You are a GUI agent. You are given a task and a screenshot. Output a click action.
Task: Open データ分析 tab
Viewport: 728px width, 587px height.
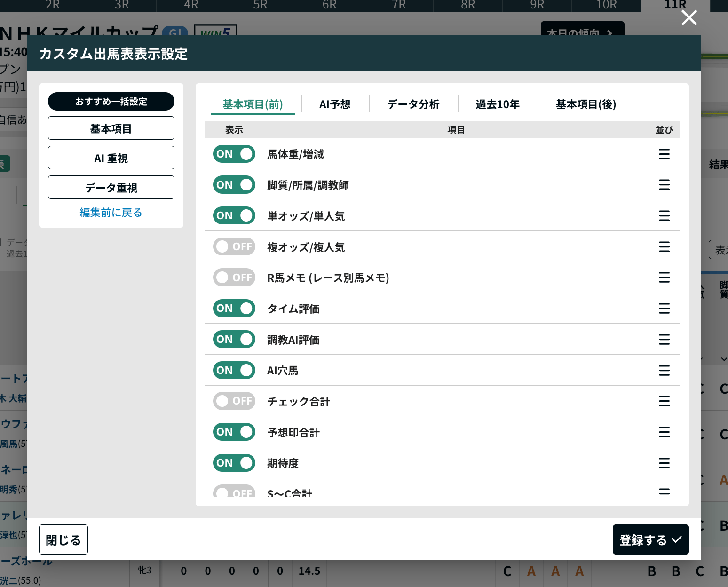[413, 104]
